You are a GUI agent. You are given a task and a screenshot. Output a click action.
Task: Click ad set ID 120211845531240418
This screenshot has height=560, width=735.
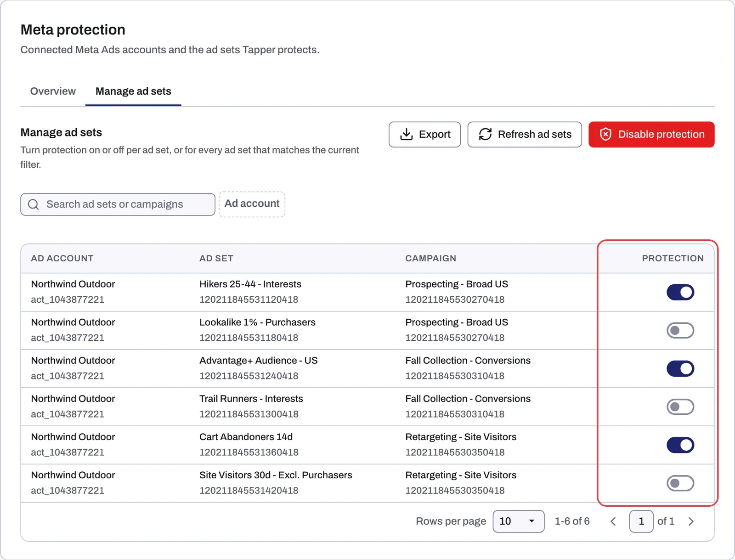249,376
